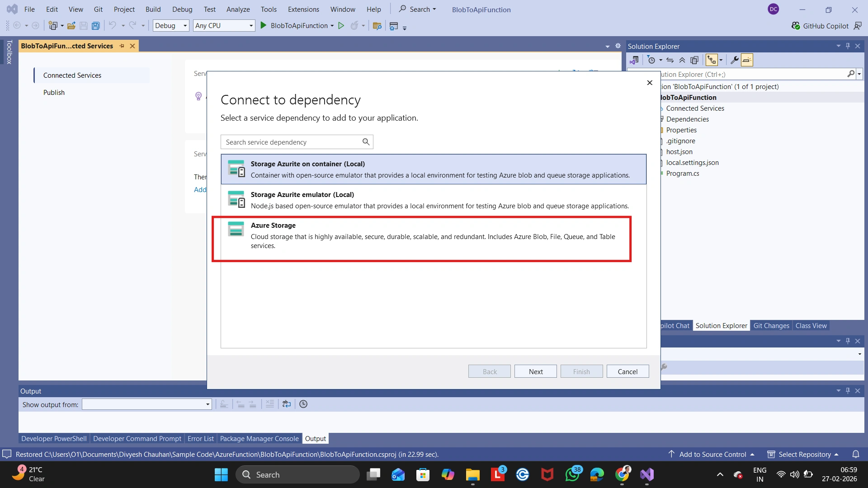
Task: Expand the BlobToApiFunction startup target dropdown arrow
Action: [x=332, y=26]
